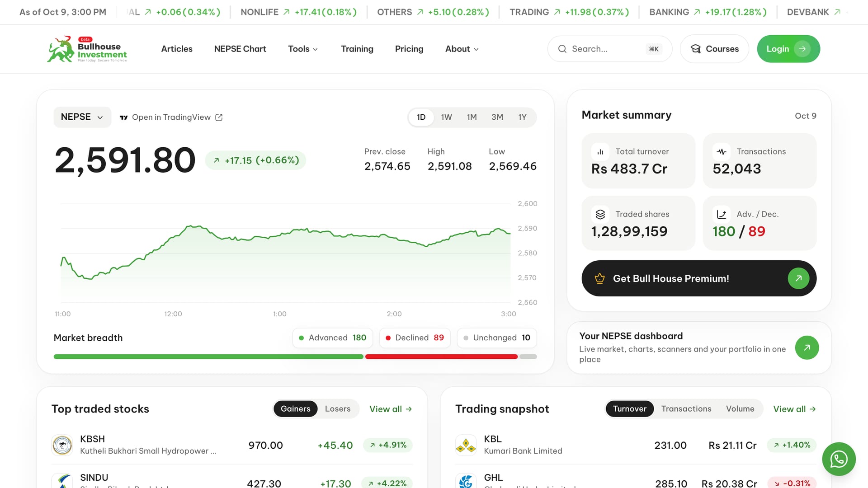This screenshot has width=868, height=488.
Task: Click the green Advanced dot indicator
Action: click(302, 338)
